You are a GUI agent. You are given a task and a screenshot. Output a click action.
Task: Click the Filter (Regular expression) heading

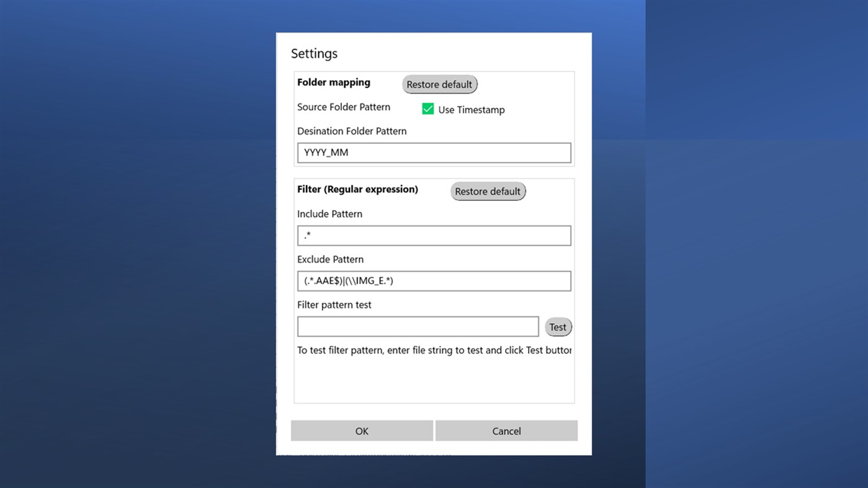357,189
